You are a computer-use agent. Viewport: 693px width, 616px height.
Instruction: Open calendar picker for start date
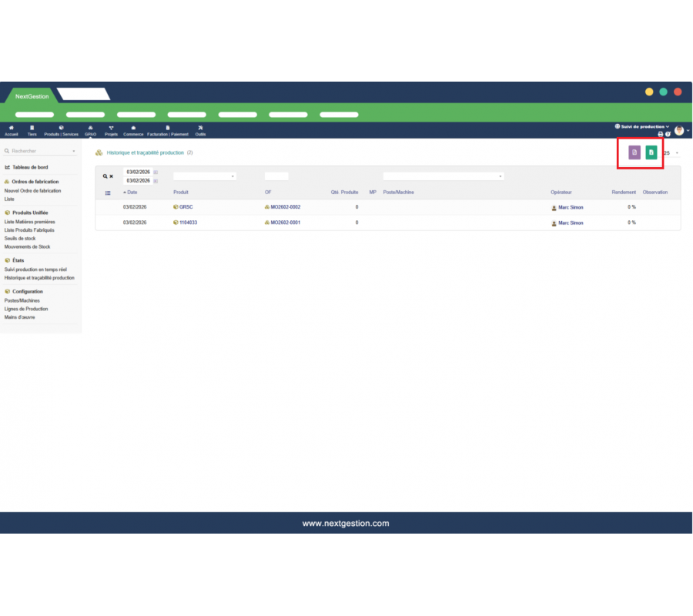tap(156, 172)
